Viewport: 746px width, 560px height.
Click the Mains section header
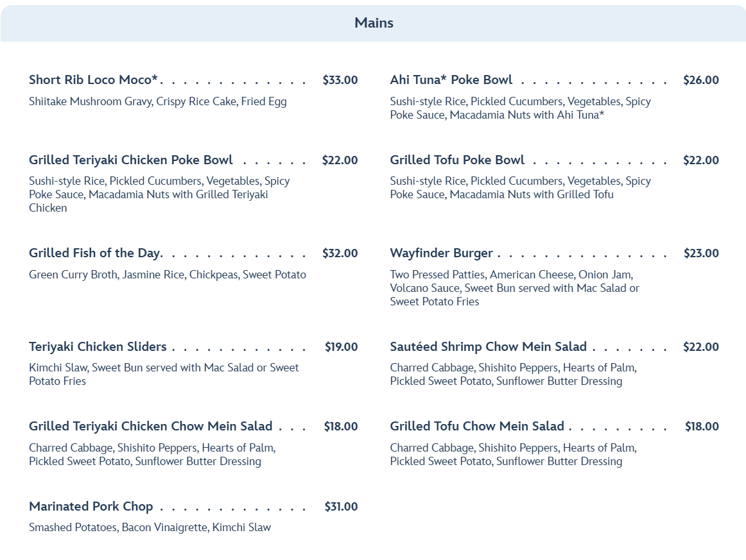[x=374, y=23]
